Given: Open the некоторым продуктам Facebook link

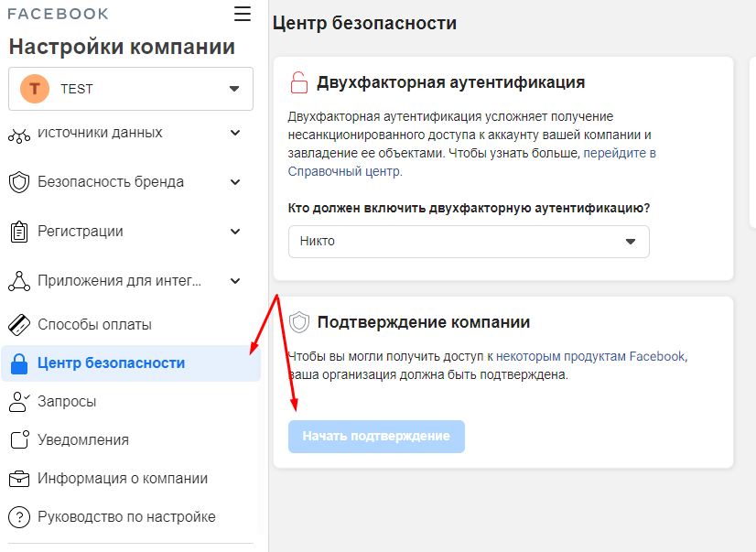Looking at the screenshot, I should (590, 356).
